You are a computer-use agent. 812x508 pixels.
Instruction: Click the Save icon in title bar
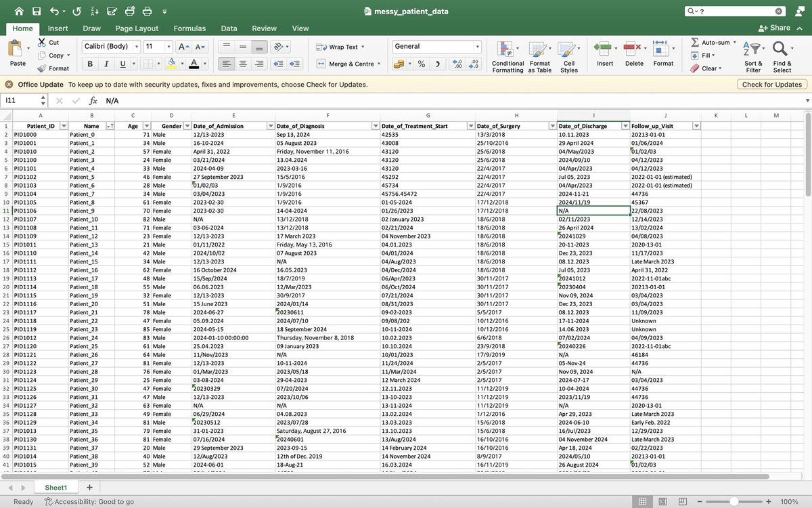pyautogui.click(x=37, y=12)
